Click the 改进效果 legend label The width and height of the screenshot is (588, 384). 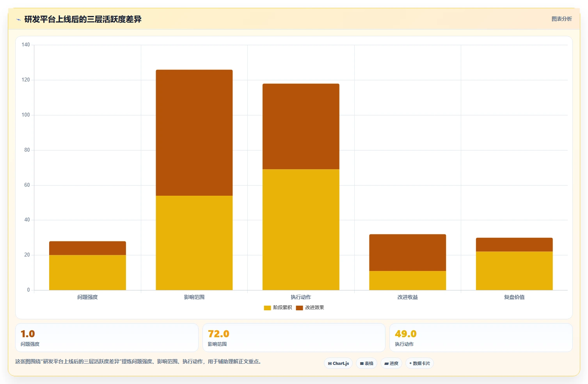[x=314, y=308]
